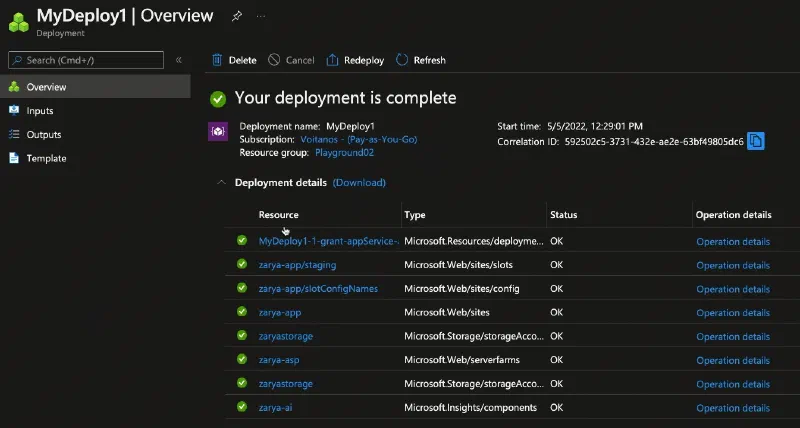The height and width of the screenshot is (428, 800).
Task: Click the purple template cube icon
Action: 218,132
